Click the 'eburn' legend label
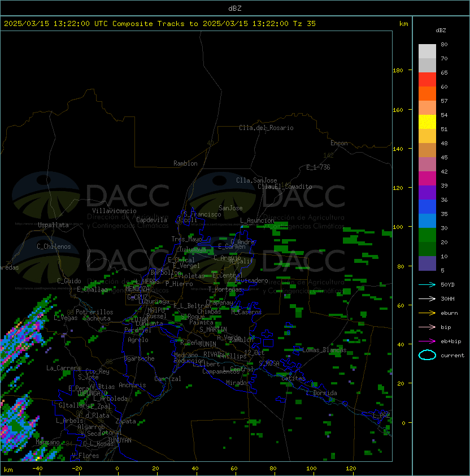Screen dimensions: 470x476 pos(449,313)
